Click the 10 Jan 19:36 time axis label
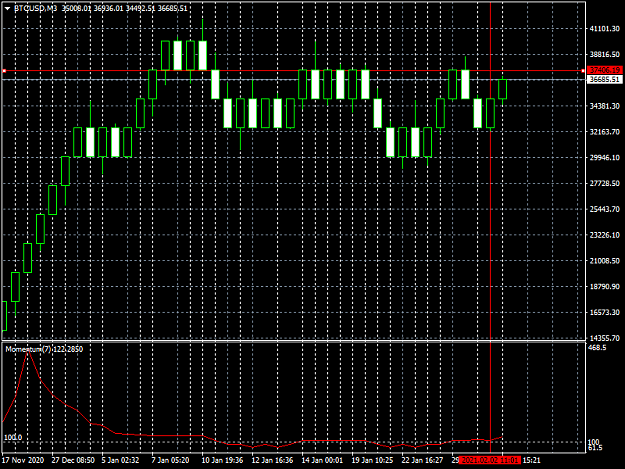Image resolution: width=625 pixels, height=469 pixels. click(x=222, y=460)
